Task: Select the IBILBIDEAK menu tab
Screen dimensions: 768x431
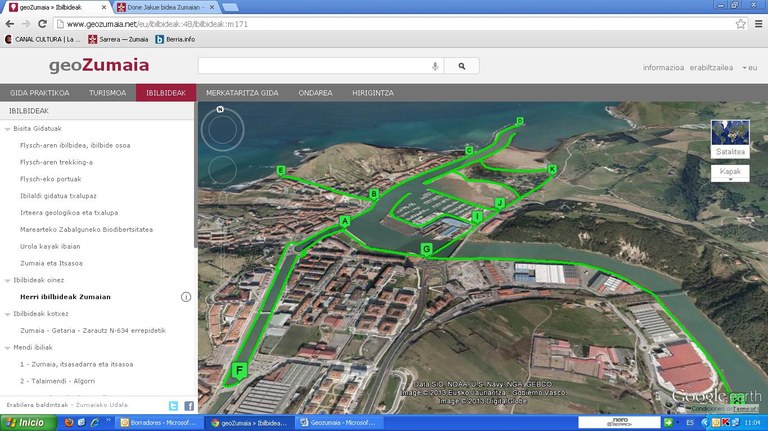Action: tap(166, 93)
